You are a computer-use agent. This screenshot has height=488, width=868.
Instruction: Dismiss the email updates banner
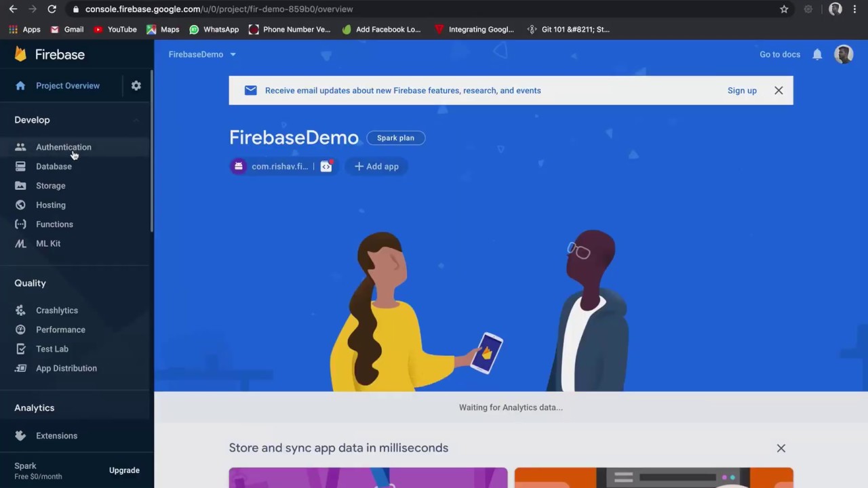[778, 90]
